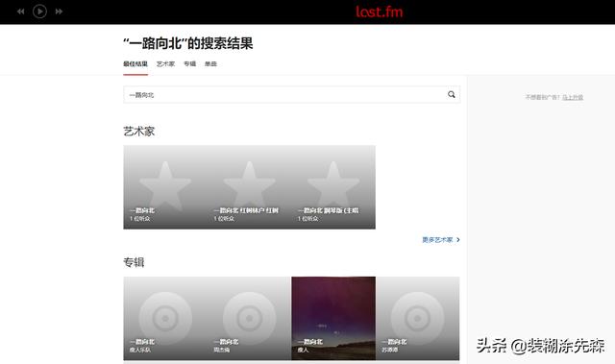Viewport: 615px width, 364px height.
Task: Click the 马上升级 upgrade link
Action: [573, 97]
